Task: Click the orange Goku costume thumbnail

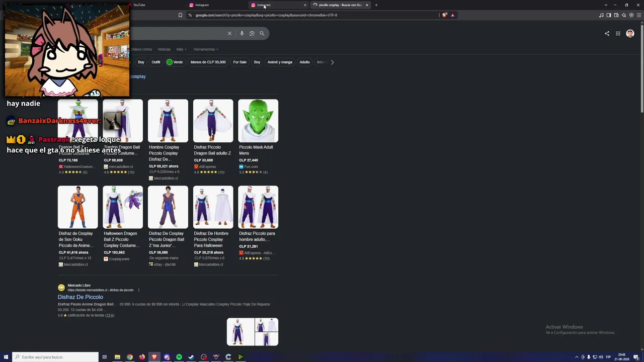Action: (77, 207)
